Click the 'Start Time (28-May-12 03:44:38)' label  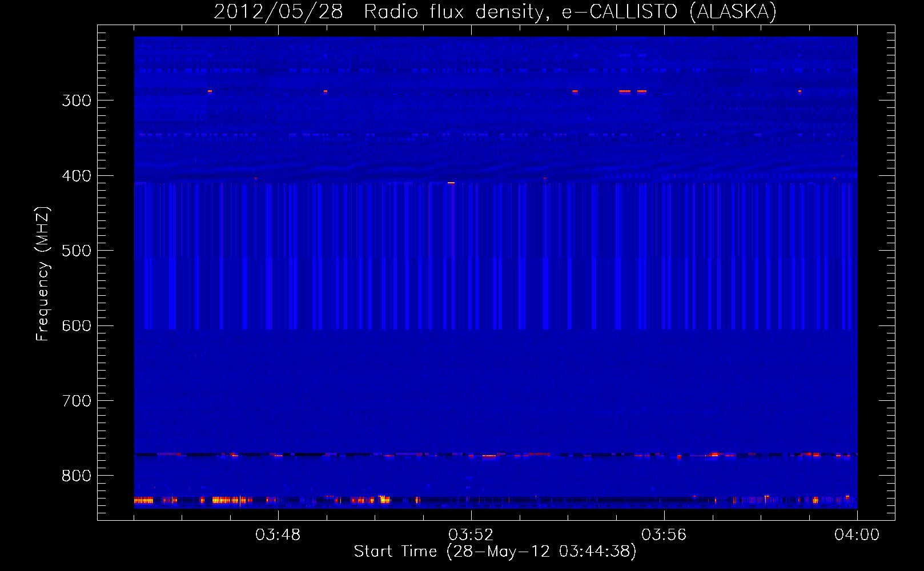pyautogui.click(x=495, y=552)
